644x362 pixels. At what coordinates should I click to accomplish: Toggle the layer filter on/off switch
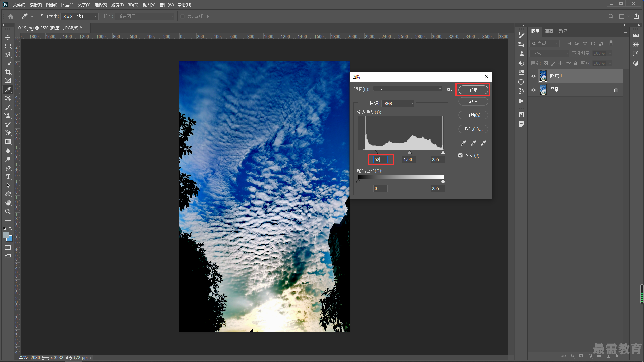[611, 43]
